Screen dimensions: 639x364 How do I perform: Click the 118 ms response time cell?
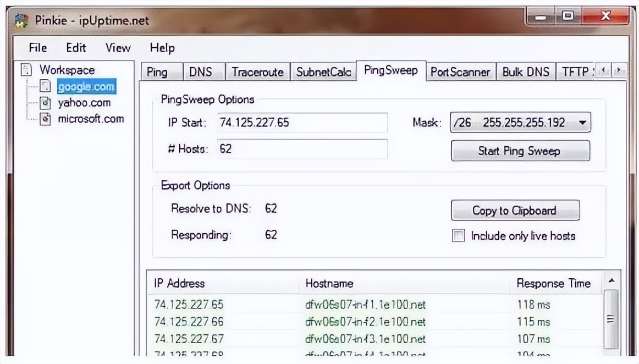[x=533, y=305]
